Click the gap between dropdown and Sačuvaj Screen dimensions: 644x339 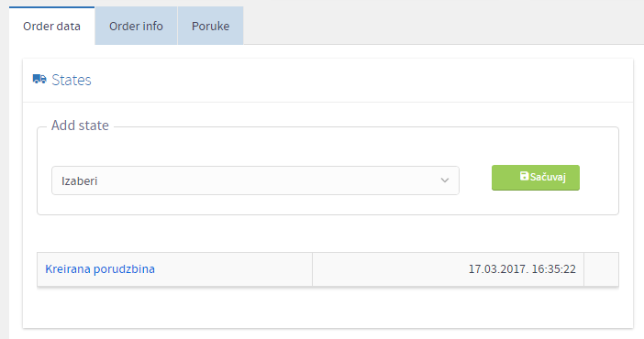click(475, 180)
